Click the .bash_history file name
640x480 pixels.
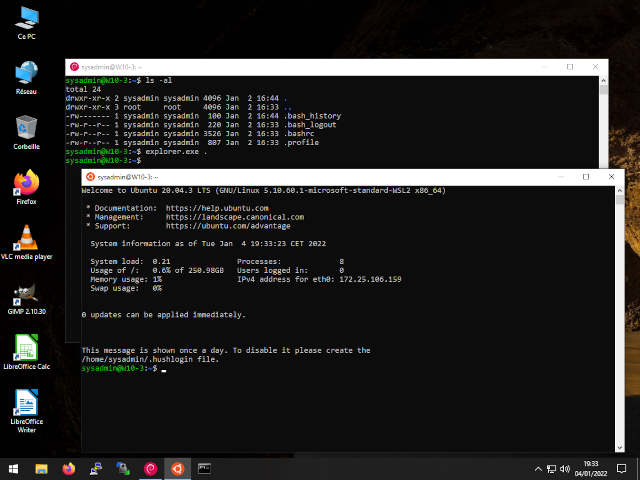pyautogui.click(x=312, y=116)
